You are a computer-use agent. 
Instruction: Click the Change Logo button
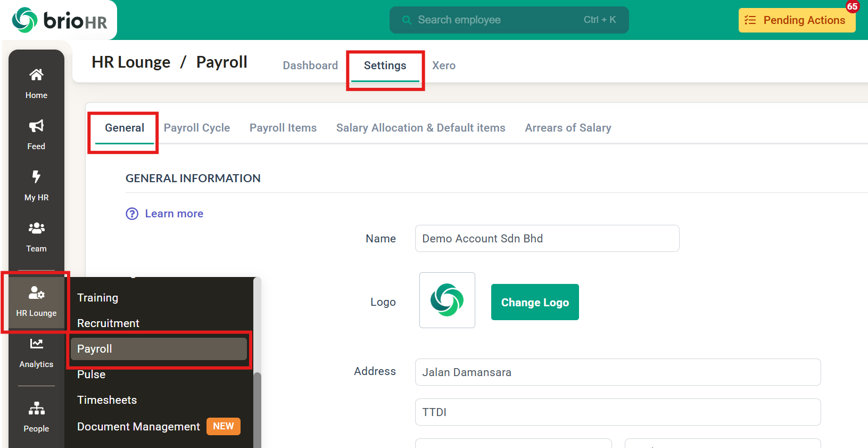click(x=535, y=302)
